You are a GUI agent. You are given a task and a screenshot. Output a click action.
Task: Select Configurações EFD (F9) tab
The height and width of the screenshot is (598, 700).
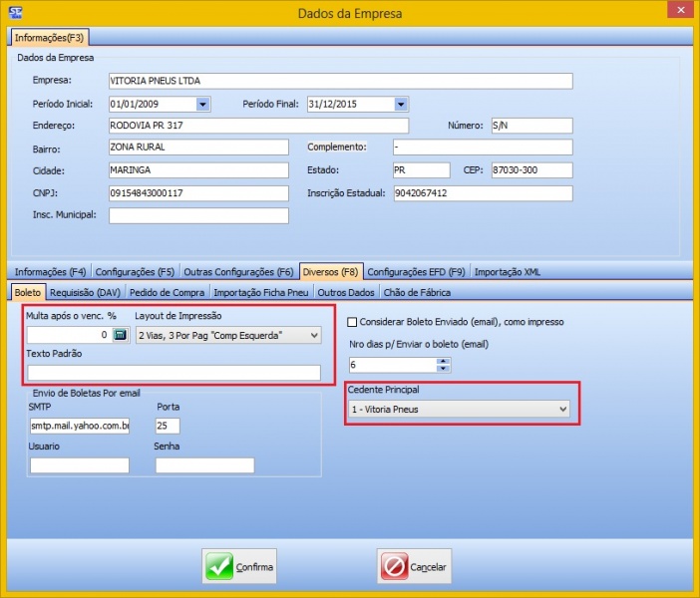coord(417,271)
